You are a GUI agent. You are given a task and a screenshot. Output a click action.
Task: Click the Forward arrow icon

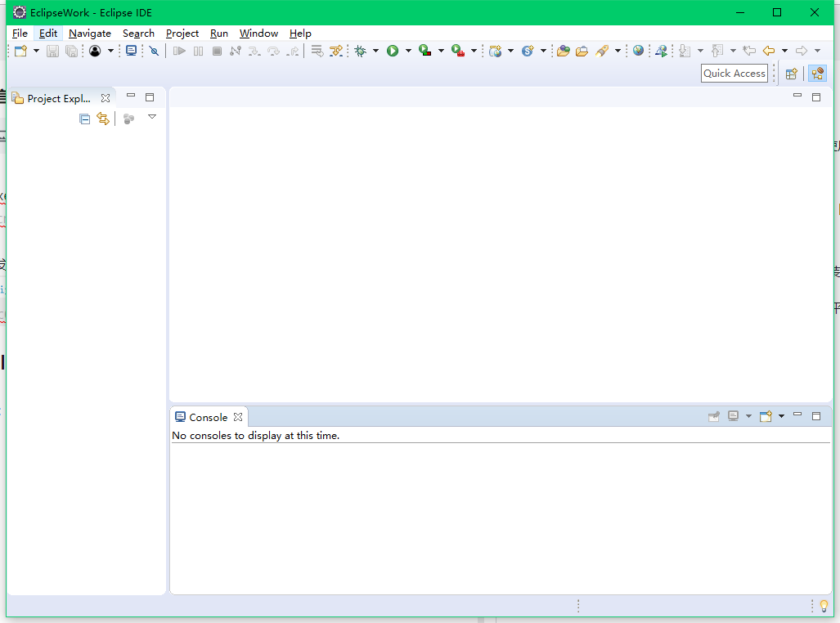[802, 51]
